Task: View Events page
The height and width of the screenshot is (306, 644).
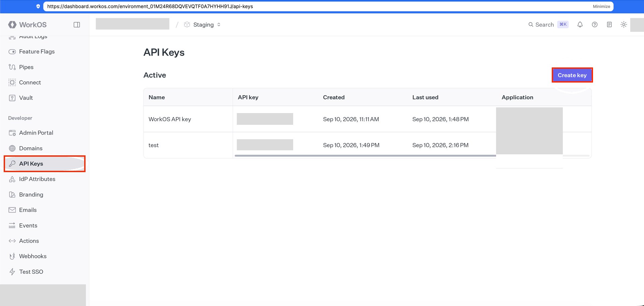Action: click(28, 225)
